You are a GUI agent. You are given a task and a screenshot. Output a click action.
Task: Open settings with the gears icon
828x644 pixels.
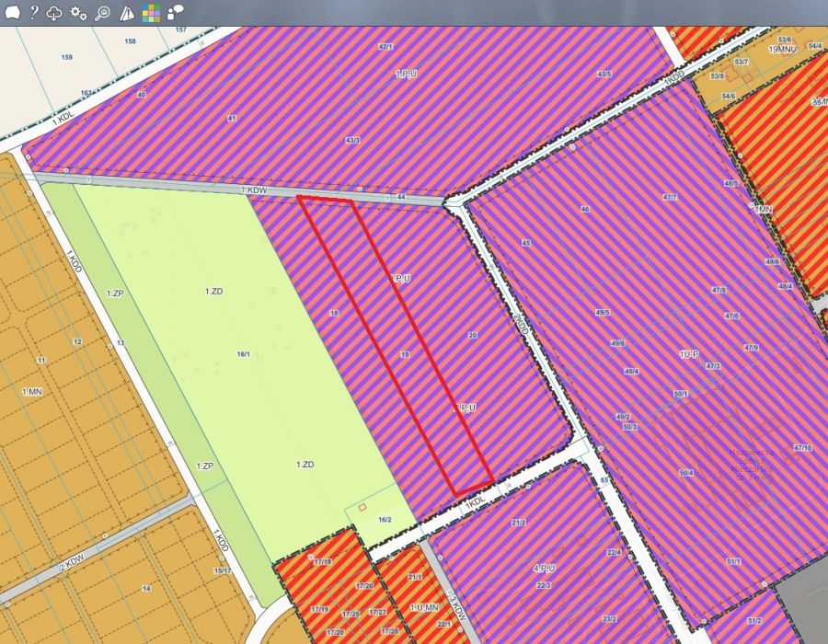click(x=79, y=13)
